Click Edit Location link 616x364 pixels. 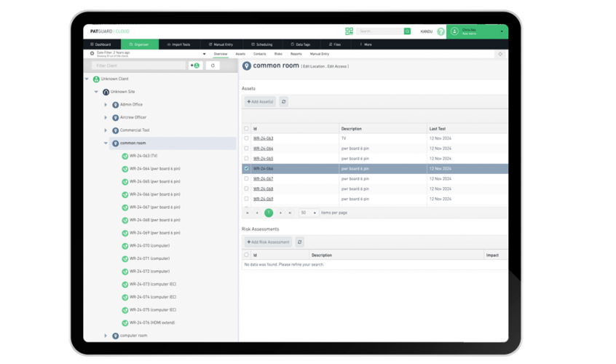[x=314, y=66]
